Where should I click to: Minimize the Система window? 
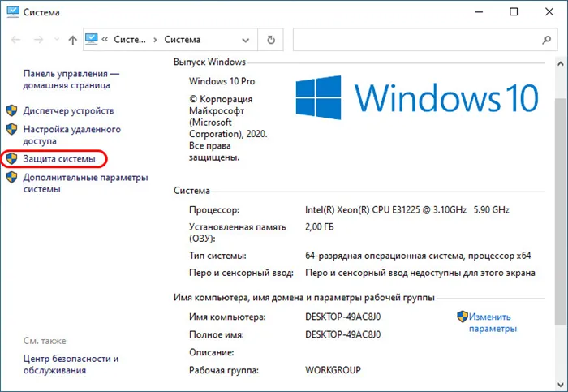pyautogui.click(x=479, y=11)
